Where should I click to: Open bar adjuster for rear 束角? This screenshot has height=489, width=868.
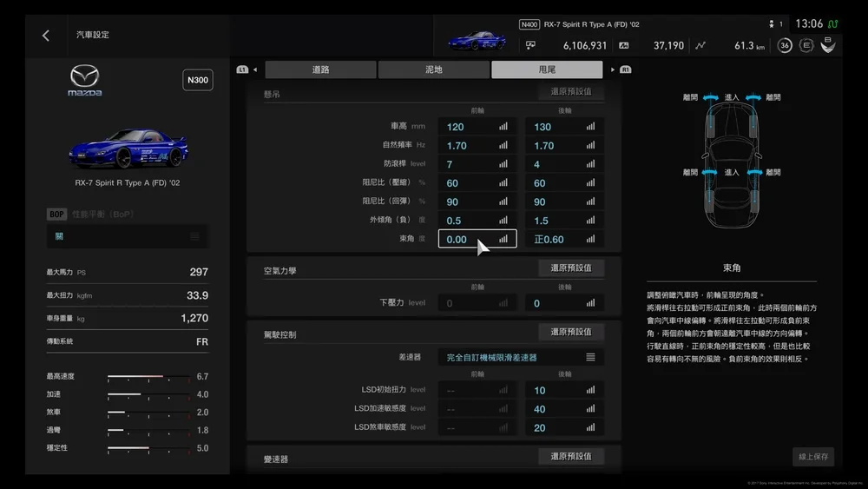590,239
